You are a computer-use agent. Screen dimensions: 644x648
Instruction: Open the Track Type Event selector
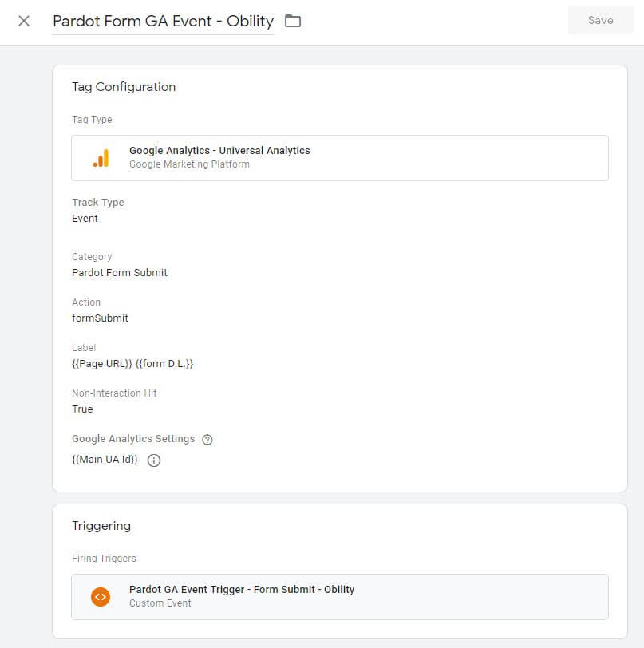tap(85, 218)
